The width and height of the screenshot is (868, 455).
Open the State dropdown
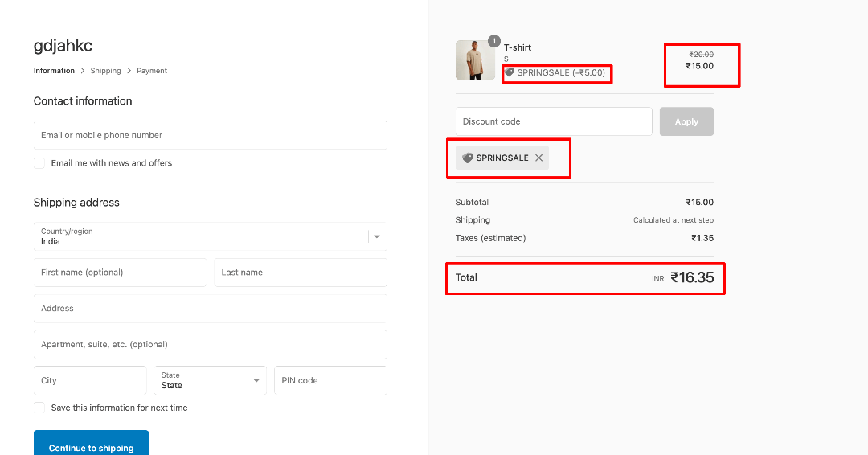click(211, 380)
